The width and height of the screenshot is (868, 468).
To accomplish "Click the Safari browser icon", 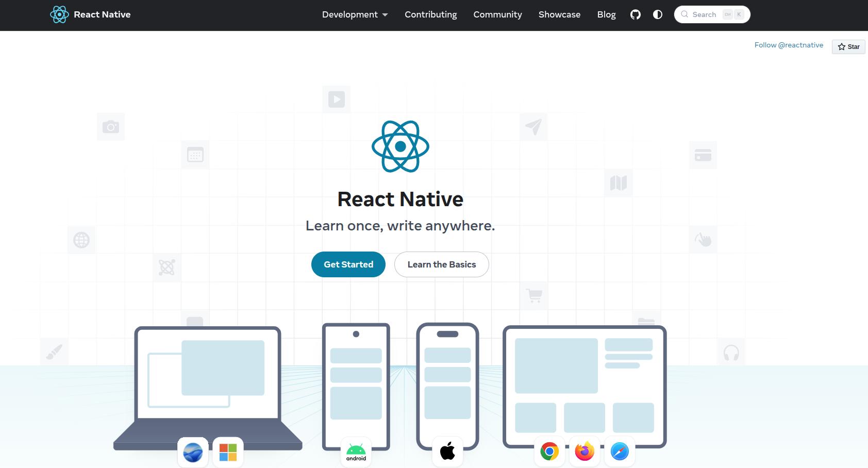I will [620, 452].
